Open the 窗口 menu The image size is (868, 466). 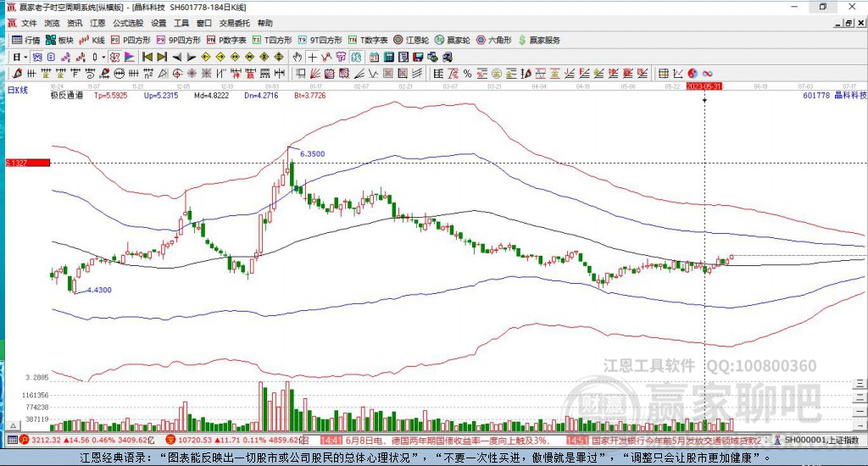point(204,23)
